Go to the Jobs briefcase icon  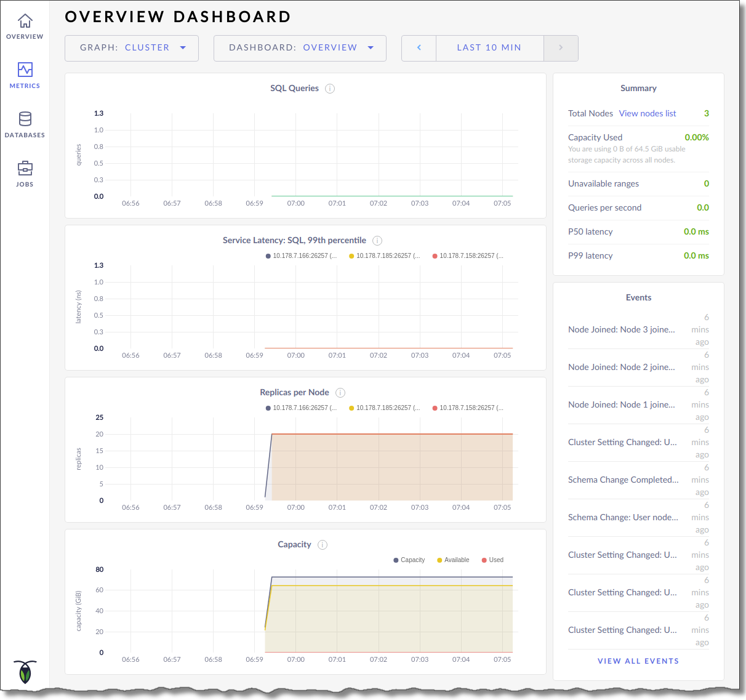coord(25,169)
